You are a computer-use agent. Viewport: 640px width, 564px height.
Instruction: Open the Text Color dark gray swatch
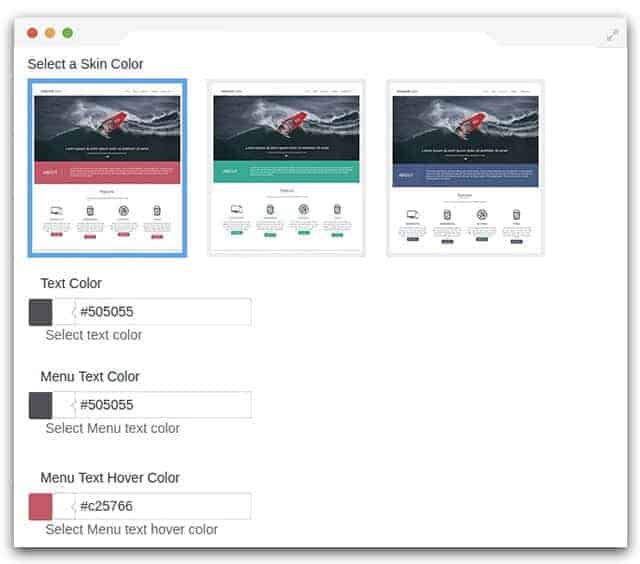coord(41,312)
